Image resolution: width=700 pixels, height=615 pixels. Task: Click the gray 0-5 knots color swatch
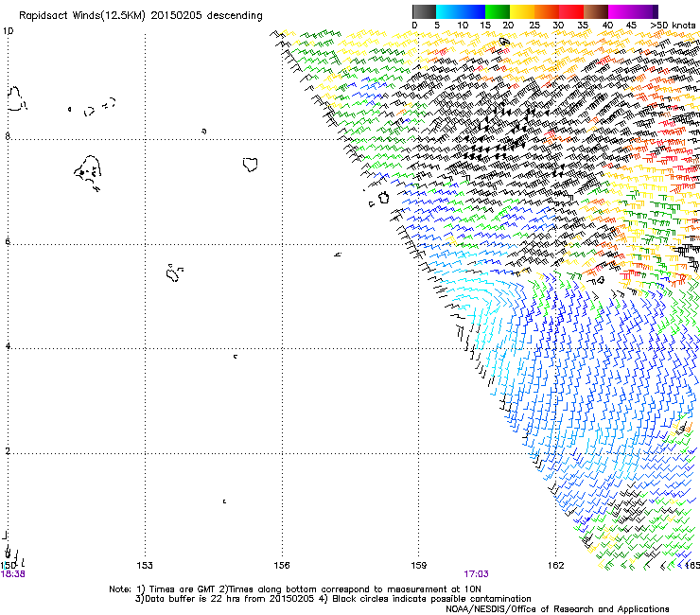(424, 11)
